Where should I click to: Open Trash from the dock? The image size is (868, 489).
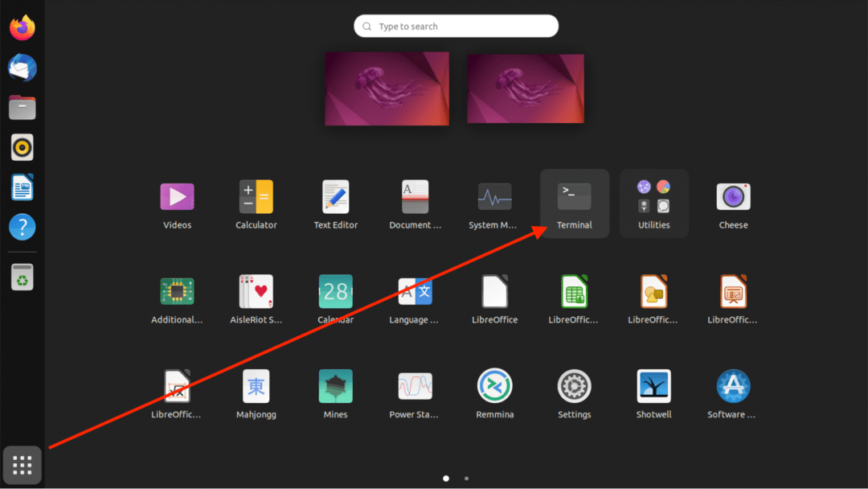[x=23, y=277]
